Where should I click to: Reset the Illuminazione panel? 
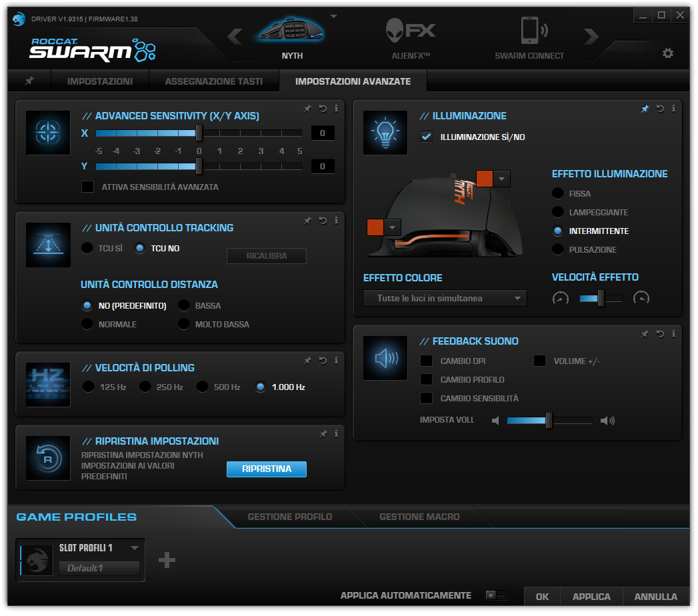[x=660, y=109]
